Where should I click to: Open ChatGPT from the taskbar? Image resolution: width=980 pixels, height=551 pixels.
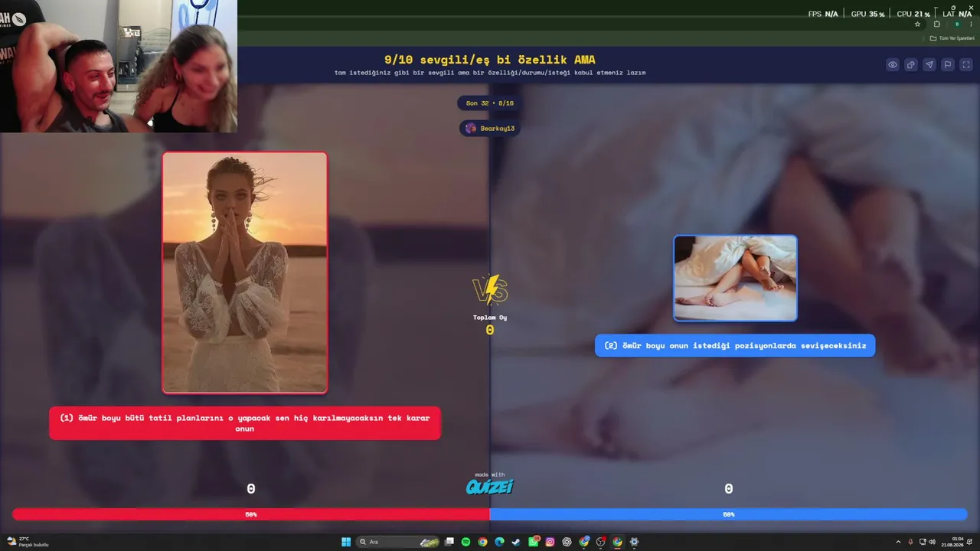[x=567, y=542]
